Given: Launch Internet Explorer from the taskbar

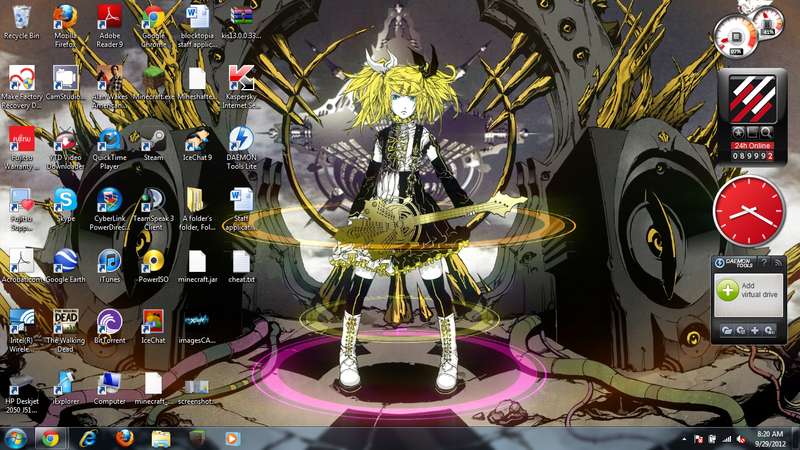Looking at the screenshot, I should [x=88, y=438].
